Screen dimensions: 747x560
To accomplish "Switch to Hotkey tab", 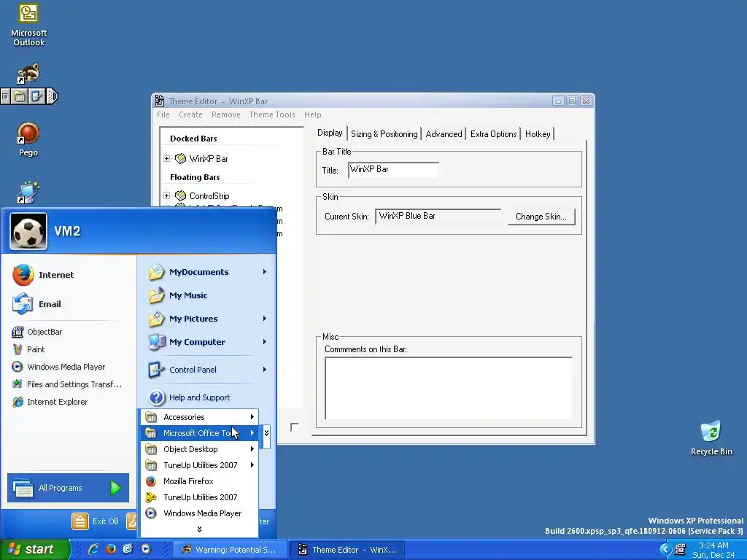I will coord(538,134).
